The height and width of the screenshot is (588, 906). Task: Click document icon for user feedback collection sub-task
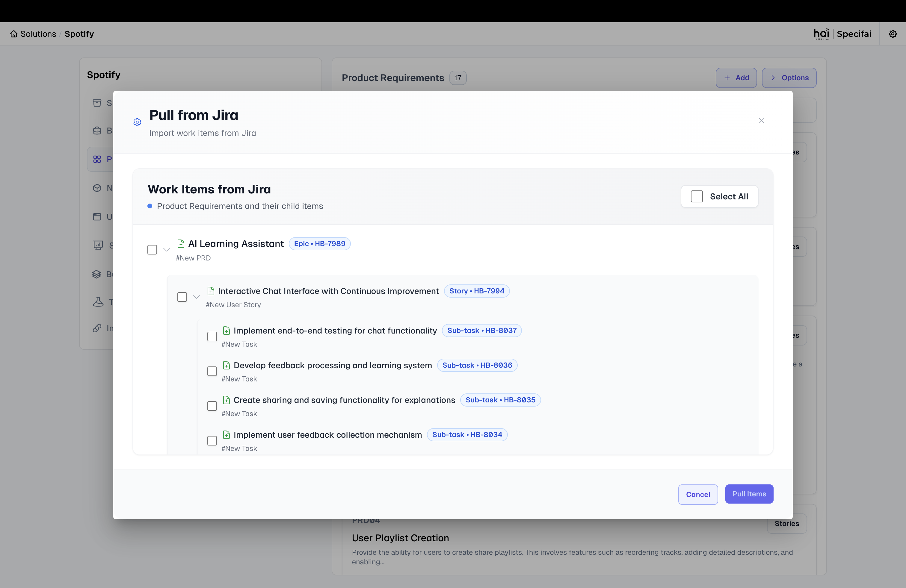226,434
